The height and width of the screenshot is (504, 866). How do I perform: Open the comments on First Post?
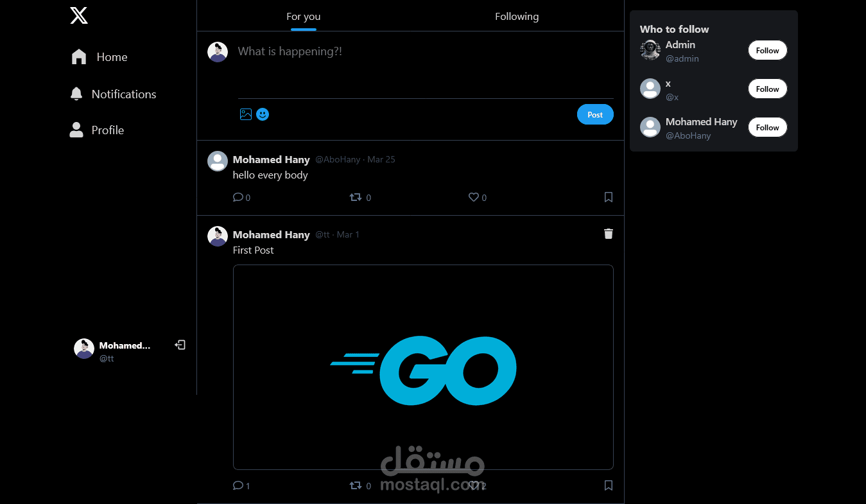click(x=241, y=486)
